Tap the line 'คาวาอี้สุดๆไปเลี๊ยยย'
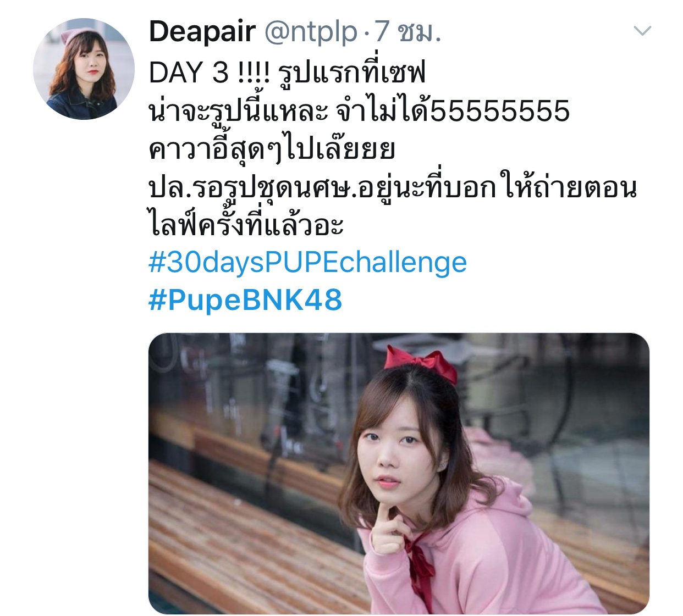Screen dimensions: 683x616 click(272, 148)
